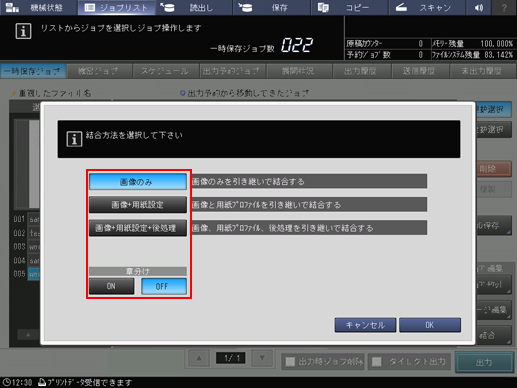Click the top 選択 button at upper right

[x=494, y=109]
